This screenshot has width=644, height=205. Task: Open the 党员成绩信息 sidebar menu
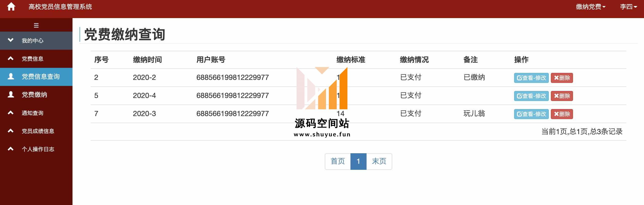[36, 131]
